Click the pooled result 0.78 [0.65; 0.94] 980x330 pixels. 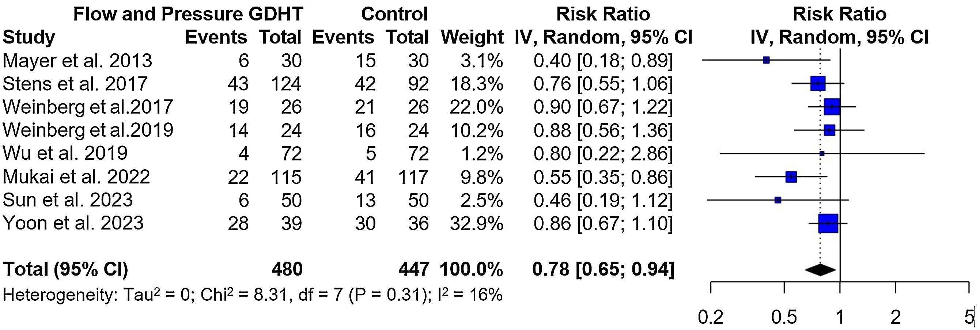point(603,270)
